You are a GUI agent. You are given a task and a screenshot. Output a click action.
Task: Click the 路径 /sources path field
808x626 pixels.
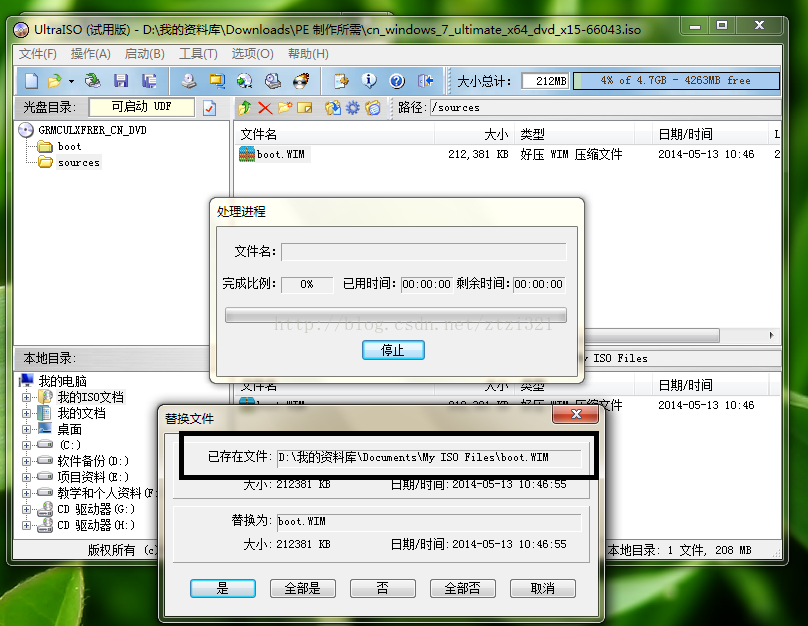(x=605, y=108)
